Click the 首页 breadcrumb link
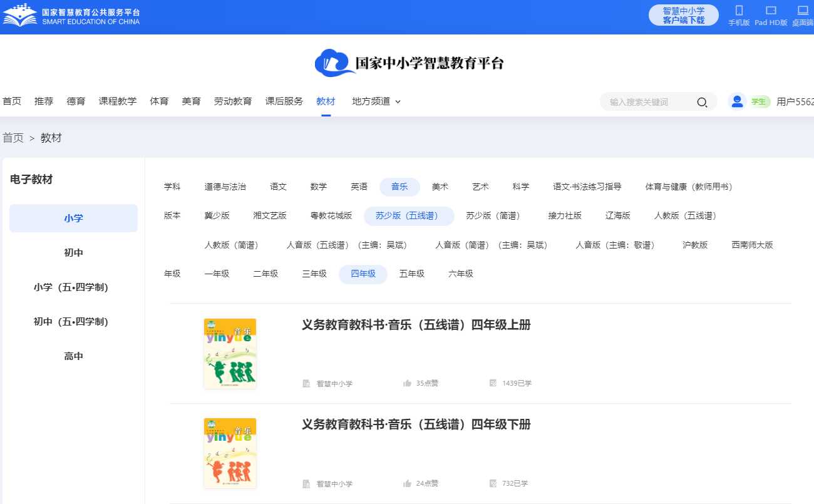 13,138
